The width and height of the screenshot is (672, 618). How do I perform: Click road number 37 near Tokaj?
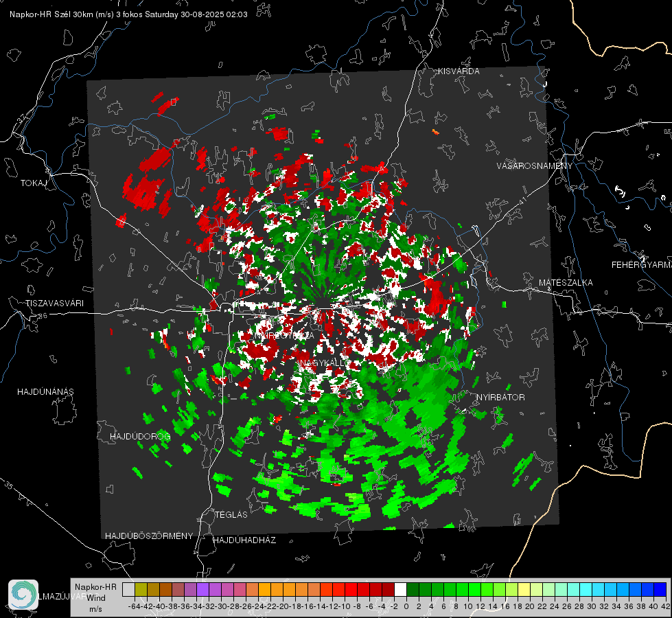pos(21,117)
